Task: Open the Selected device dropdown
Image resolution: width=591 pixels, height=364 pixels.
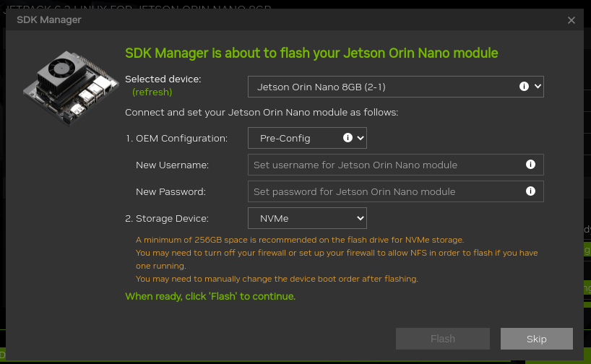Action: (395, 87)
